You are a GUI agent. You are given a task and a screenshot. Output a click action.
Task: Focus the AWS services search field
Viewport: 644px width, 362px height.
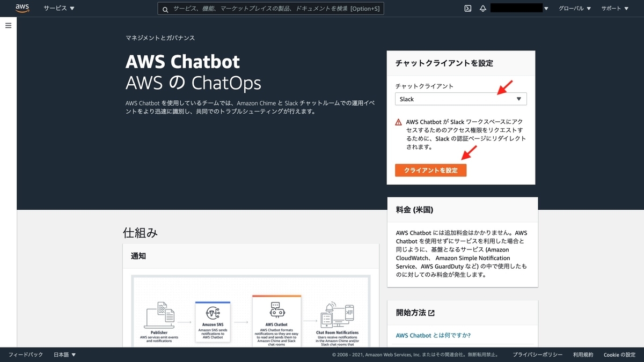pyautogui.click(x=270, y=9)
